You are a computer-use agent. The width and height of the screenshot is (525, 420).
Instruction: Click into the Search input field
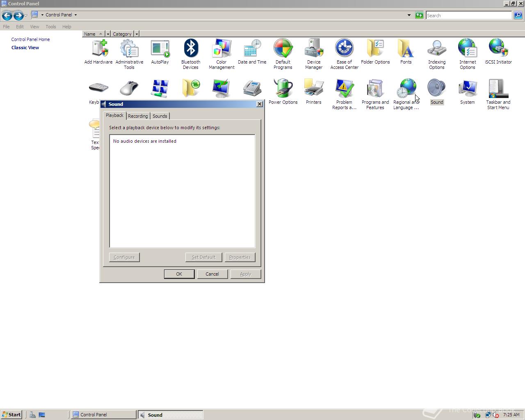click(469, 16)
